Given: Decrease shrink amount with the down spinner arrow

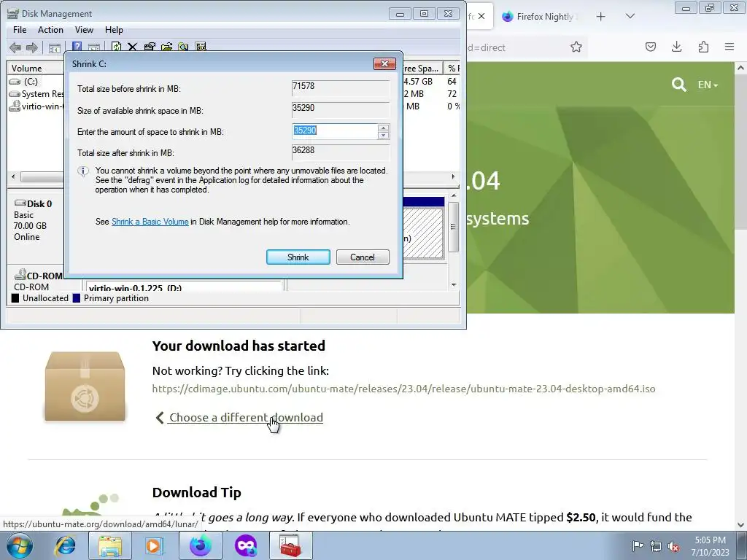Looking at the screenshot, I should click(383, 135).
